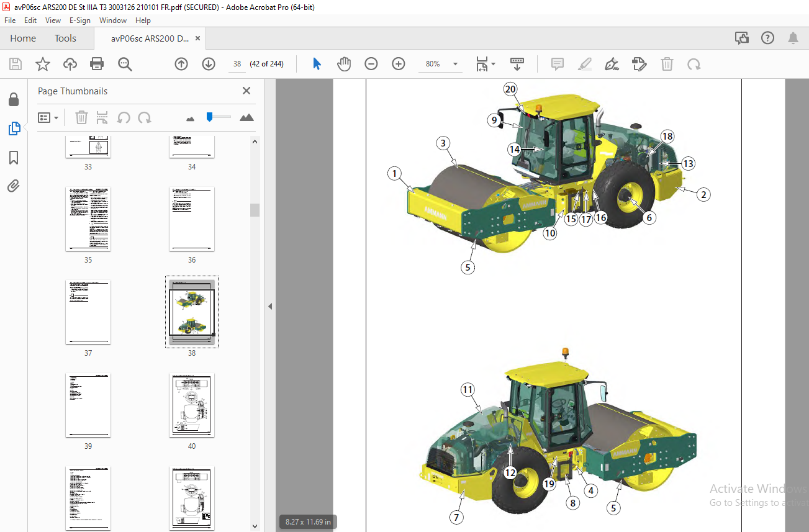Click the thumbnails scroll up arrow

[x=255, y=142]
